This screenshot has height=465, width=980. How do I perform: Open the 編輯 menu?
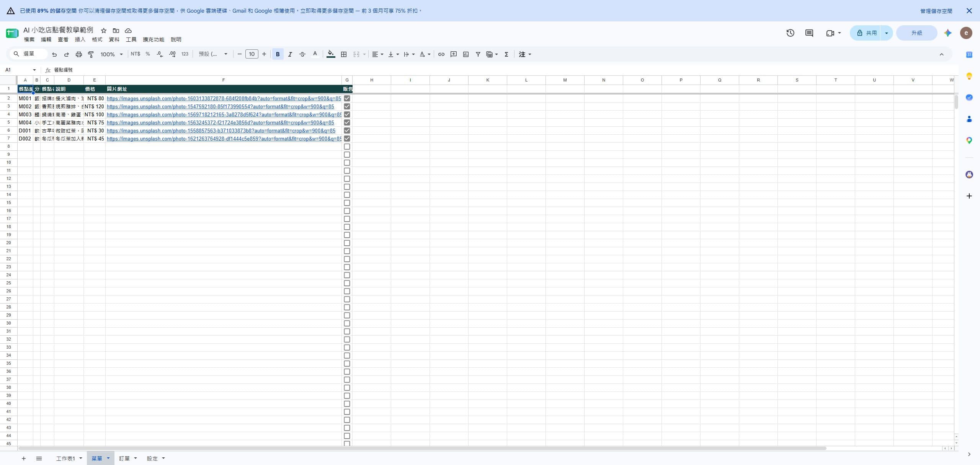[x=46, y=39]
